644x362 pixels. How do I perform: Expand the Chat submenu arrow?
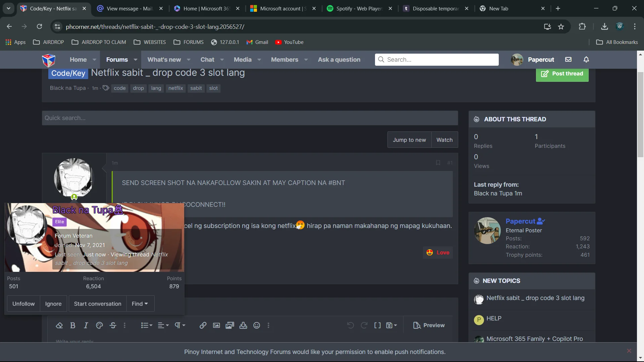tap(222, 60)
